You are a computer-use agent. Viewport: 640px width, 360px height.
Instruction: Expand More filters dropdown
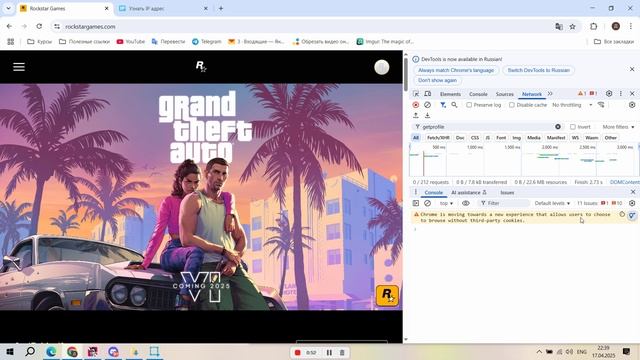point(618,127)
